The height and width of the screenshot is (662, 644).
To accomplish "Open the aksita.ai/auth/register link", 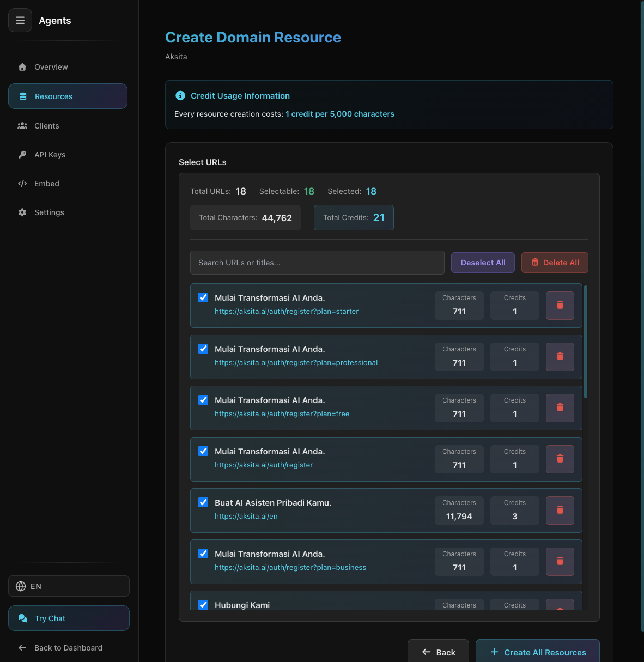I will pos(263,465).
